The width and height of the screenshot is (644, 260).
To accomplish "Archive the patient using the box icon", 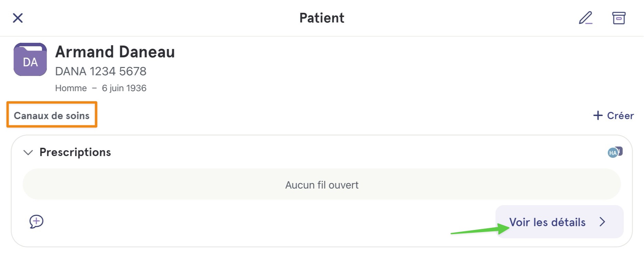I will pyautogui.click(x=619, y=18).
